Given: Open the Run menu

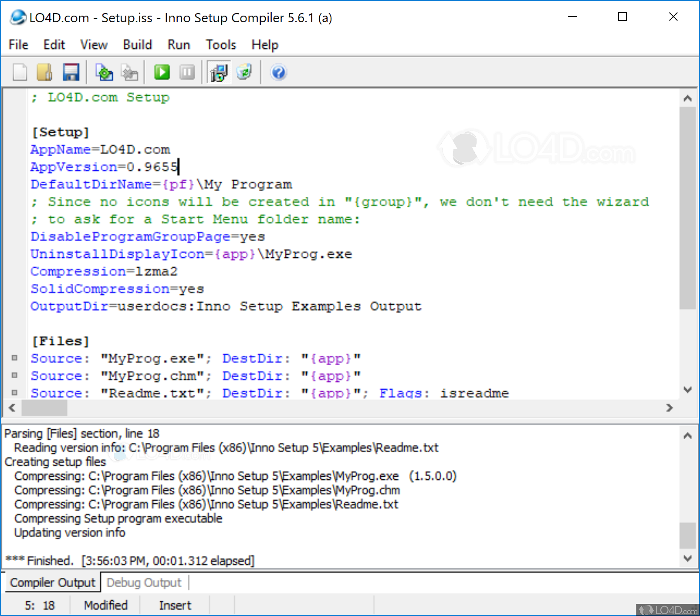Looking at the screenshot, I should coord(179,45).
